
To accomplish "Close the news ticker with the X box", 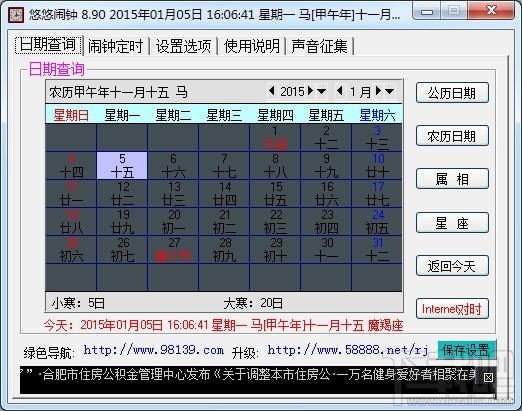I will [x=488, y=377].
